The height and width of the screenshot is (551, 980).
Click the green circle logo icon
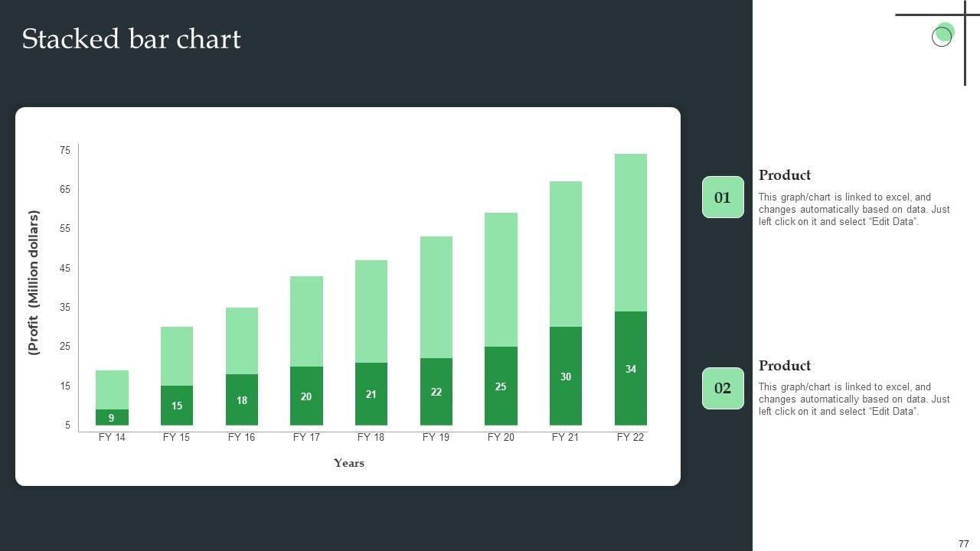(x=943, y=34)
